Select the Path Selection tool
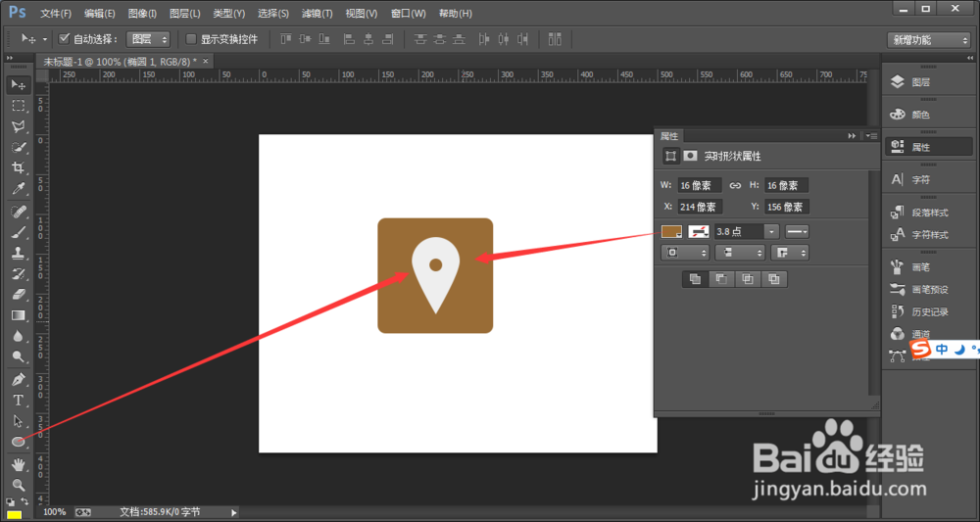 (18, 421)
